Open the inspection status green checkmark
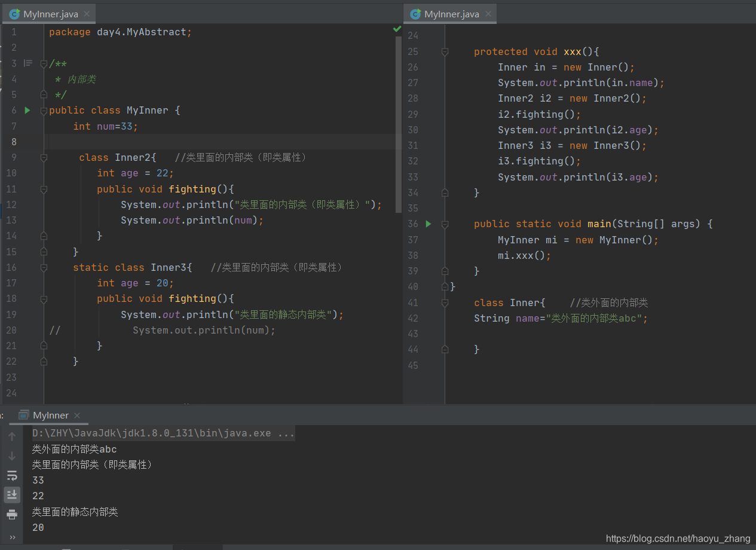Viewport: 756px width, 550px height. point(397,29)
